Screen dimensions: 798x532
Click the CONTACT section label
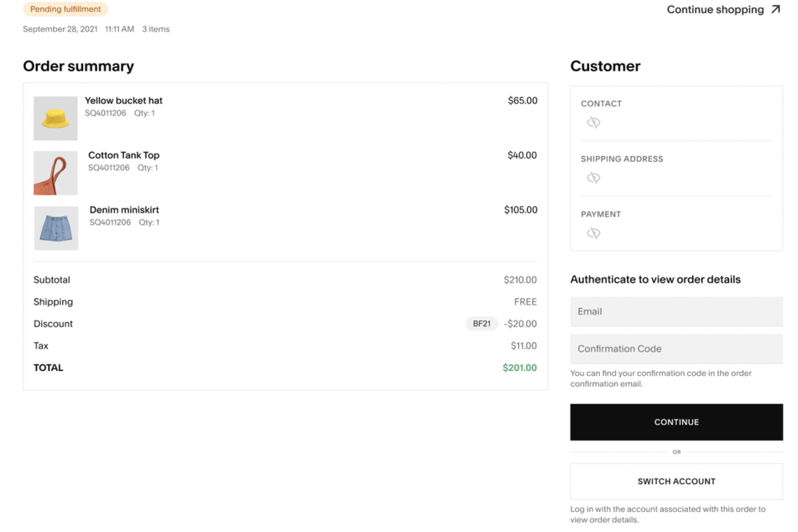[x=601, y=104]
